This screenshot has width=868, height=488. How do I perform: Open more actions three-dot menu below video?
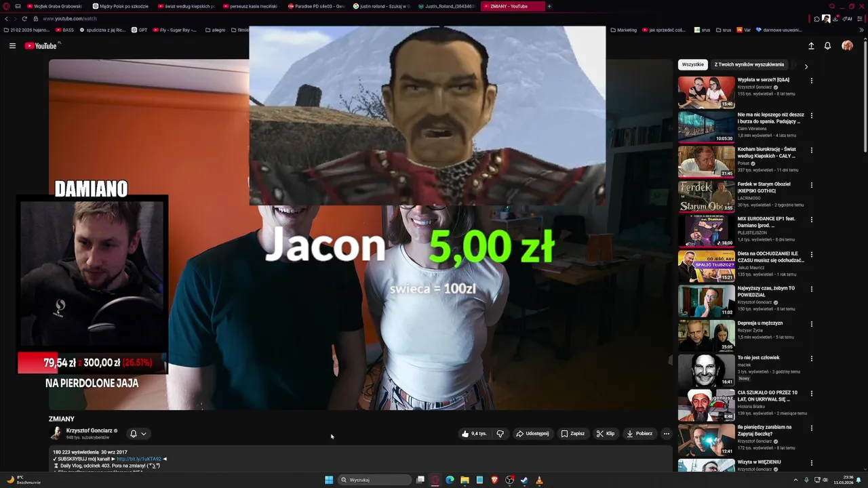[x=666, y=433]
